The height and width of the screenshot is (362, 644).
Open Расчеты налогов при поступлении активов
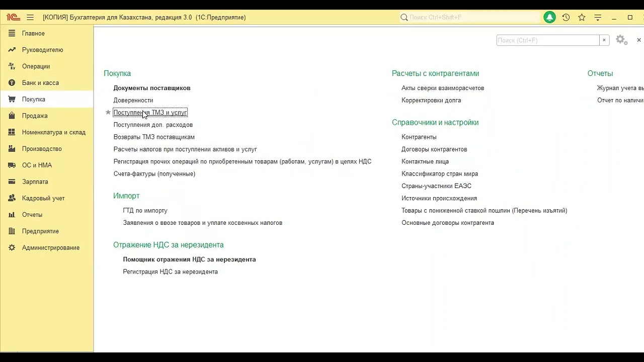185,149
